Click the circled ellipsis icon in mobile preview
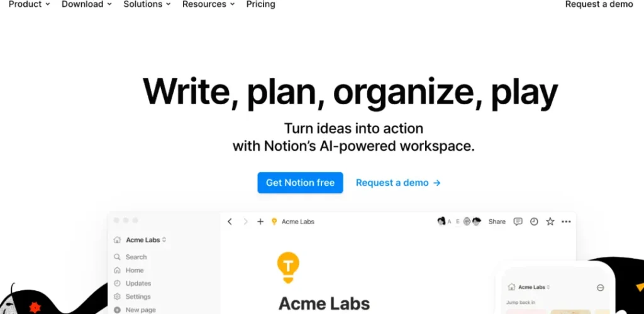644x314 pixels. (x=601, y=288)
